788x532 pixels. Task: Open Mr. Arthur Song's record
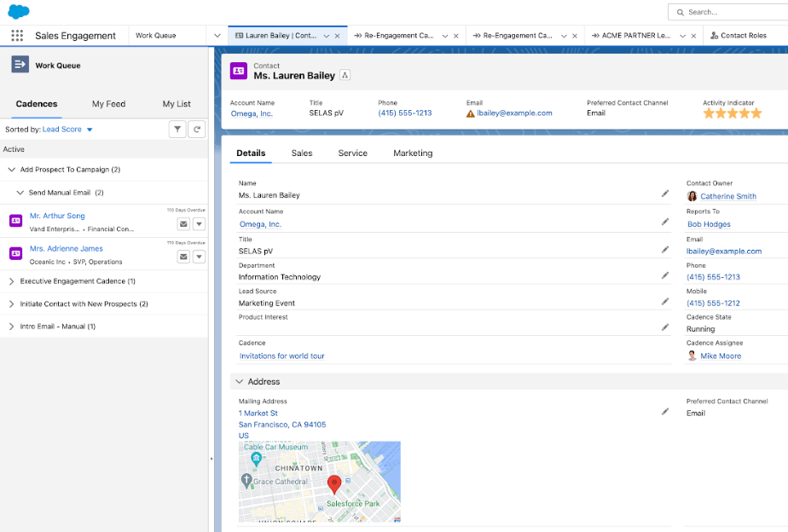pyautogui.click(x=57, y=216)
